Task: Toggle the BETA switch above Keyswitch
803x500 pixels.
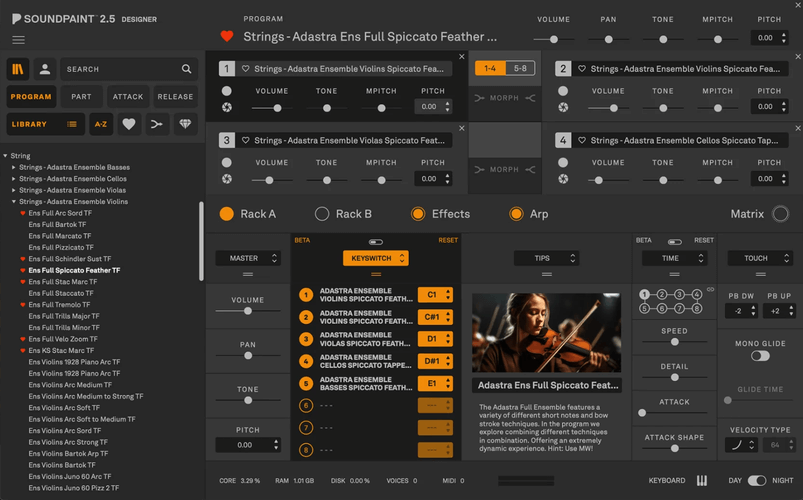Action: tap(375, 241)
